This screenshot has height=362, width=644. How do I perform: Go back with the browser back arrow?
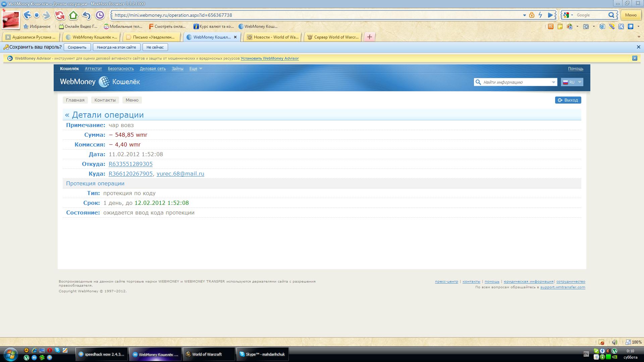[27, 15]
